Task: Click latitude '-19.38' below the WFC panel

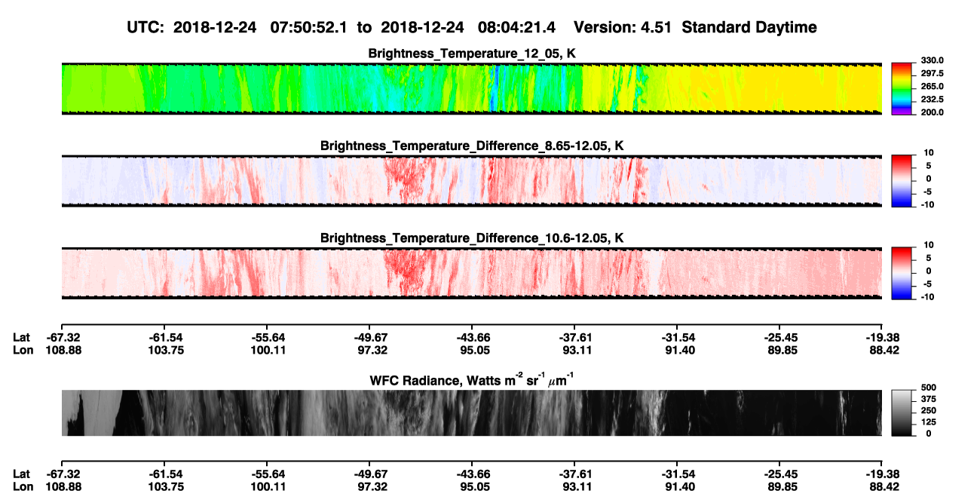Action: (x=882, y=474)
